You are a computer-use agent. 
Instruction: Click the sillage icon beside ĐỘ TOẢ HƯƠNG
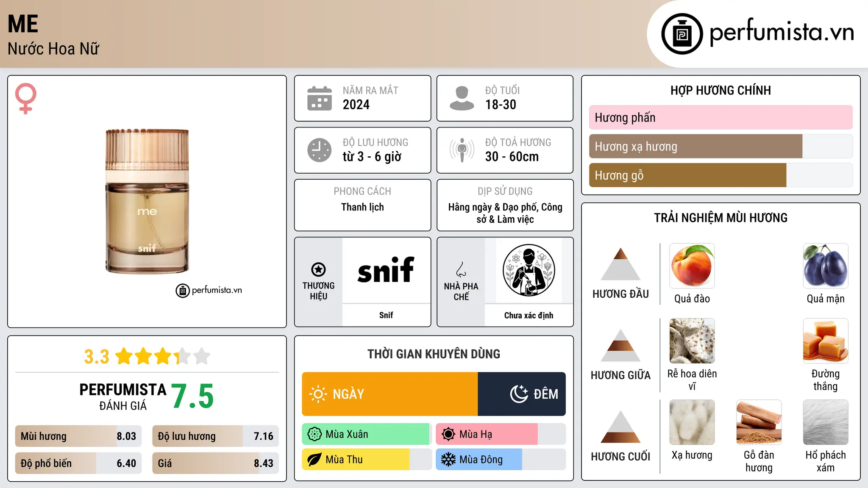coord(462,150)
